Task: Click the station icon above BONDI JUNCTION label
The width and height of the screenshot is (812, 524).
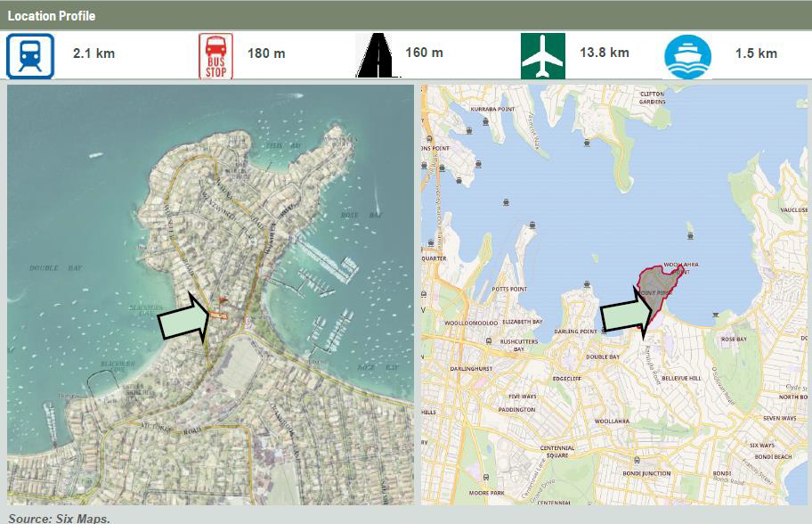Action: [x=637, y=460]
